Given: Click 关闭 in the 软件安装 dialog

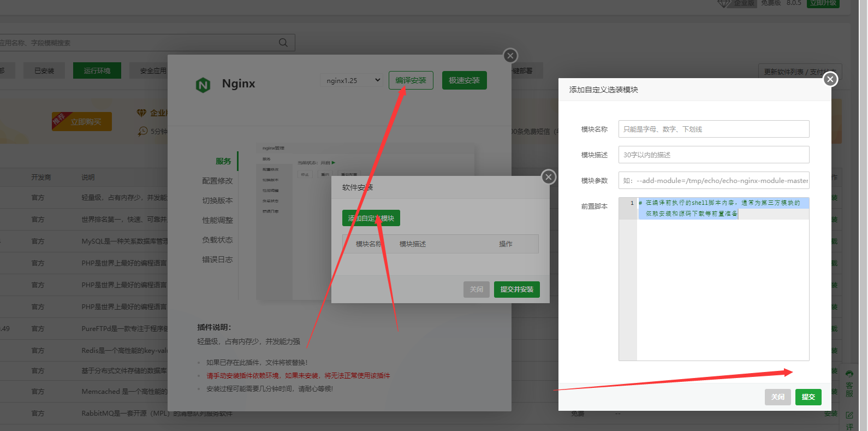Looking at the screenshot, I should (477, 290).
